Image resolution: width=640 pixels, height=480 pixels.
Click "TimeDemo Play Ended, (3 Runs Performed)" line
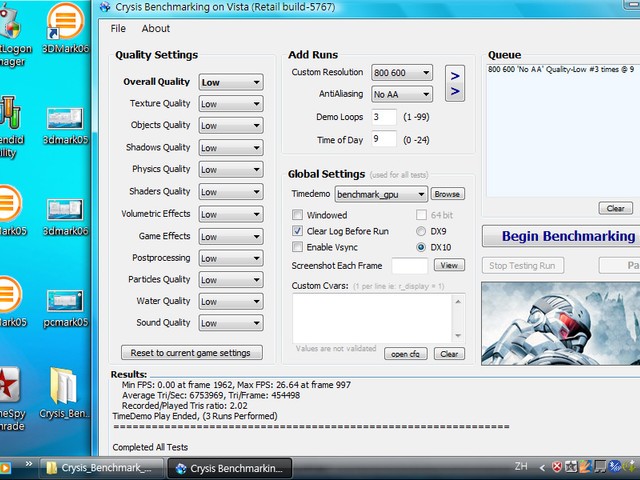[195, 416]
